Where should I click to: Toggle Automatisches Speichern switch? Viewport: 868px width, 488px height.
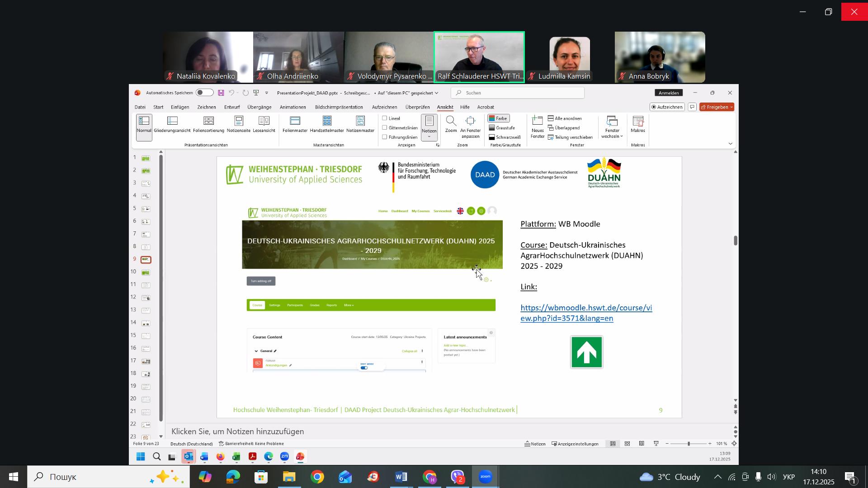click(204, 93)
